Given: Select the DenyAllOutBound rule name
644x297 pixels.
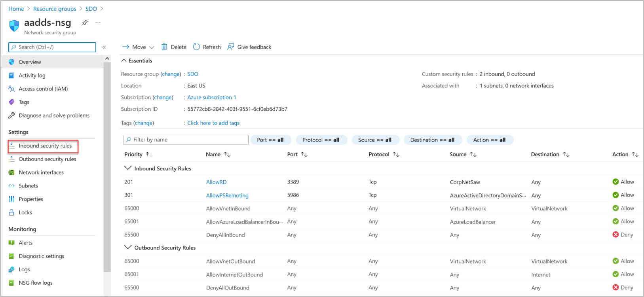Looking at the screenshot, I should pos(228,288).
